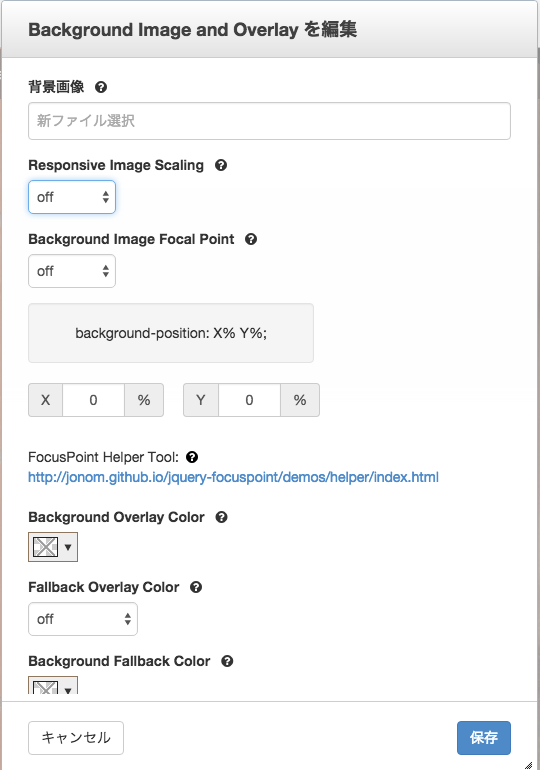This screenshot has height=770, width=540.
Task: Click the 保存 button
Action: click(484, 738)
